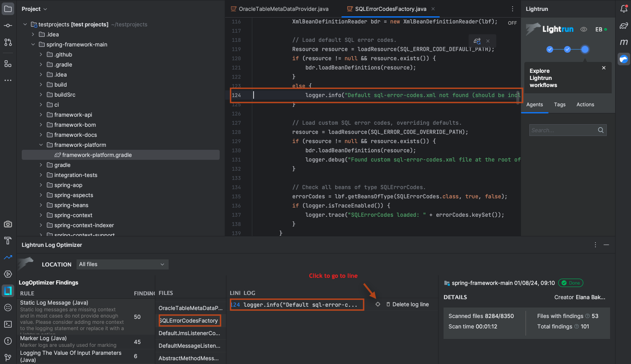Open the Commit tool window icon
The height and width of the screenshot is (364, 631).
point(8,26)
